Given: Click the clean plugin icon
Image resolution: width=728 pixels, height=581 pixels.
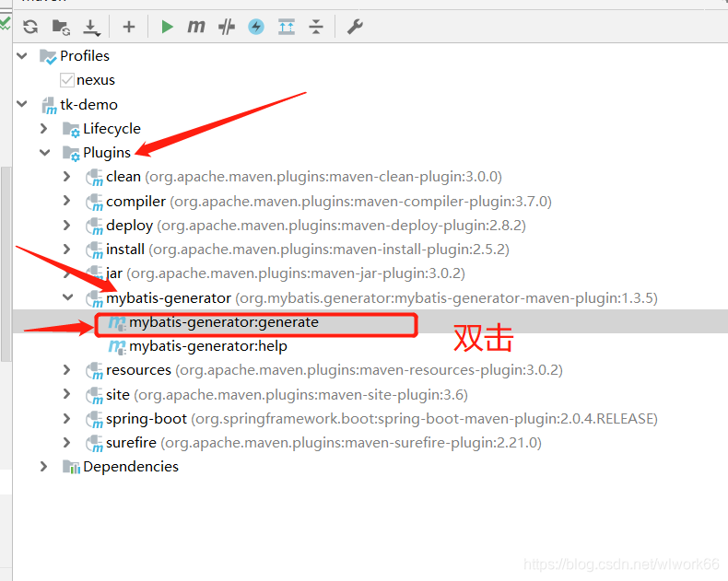Looking at the screenshot, I should click(94, 178).
